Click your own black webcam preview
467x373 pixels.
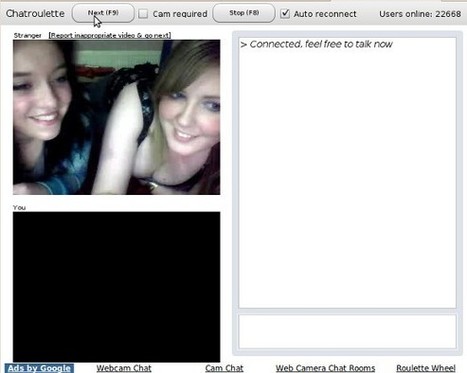(x=116, y=287)
